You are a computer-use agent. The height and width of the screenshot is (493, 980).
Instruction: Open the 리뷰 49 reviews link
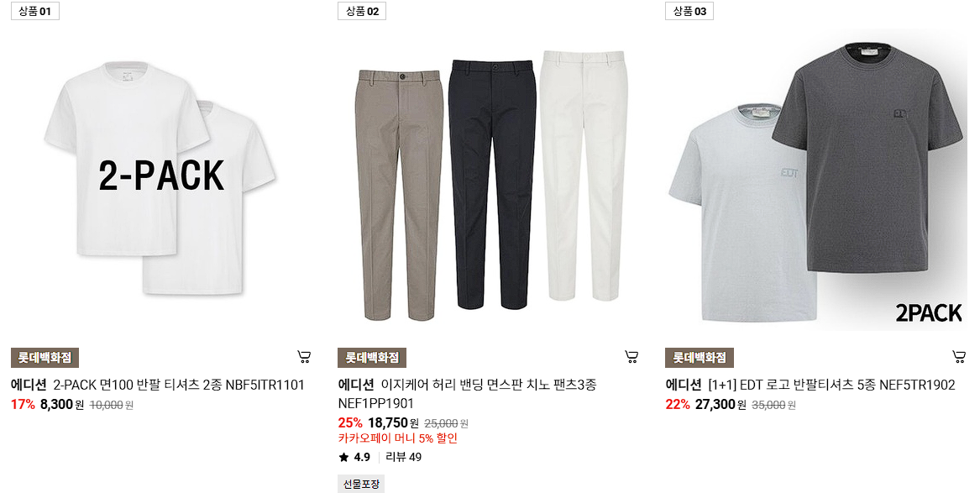coord(404,458)
